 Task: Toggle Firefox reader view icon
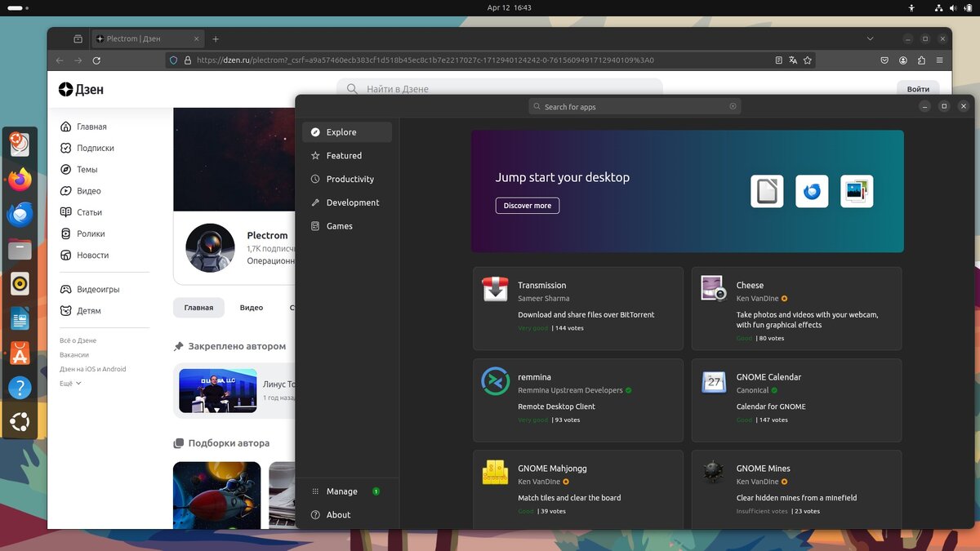point(778,60)
